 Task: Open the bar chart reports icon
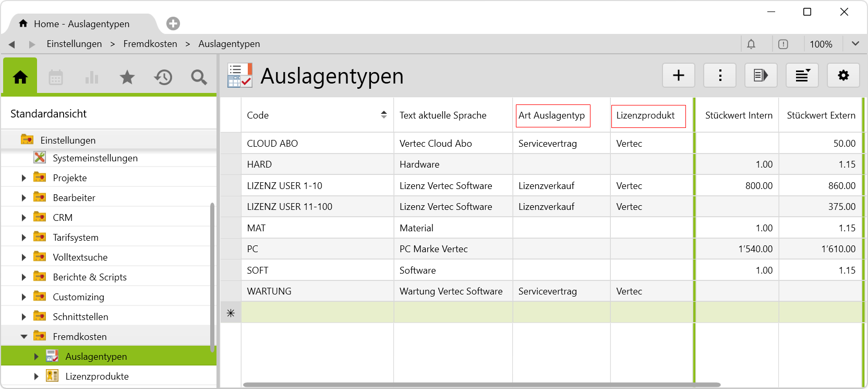(x=92, y=77)
